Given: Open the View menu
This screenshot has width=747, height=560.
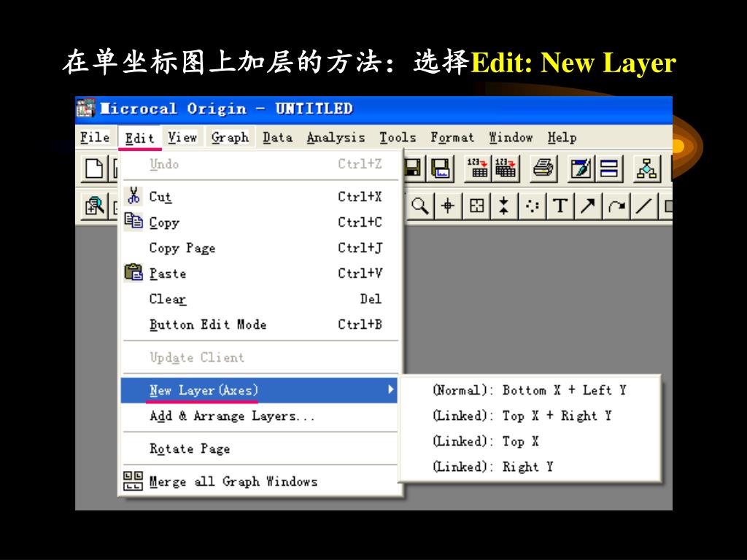Looking at the screenshot, I should click(x=182, y=138).
